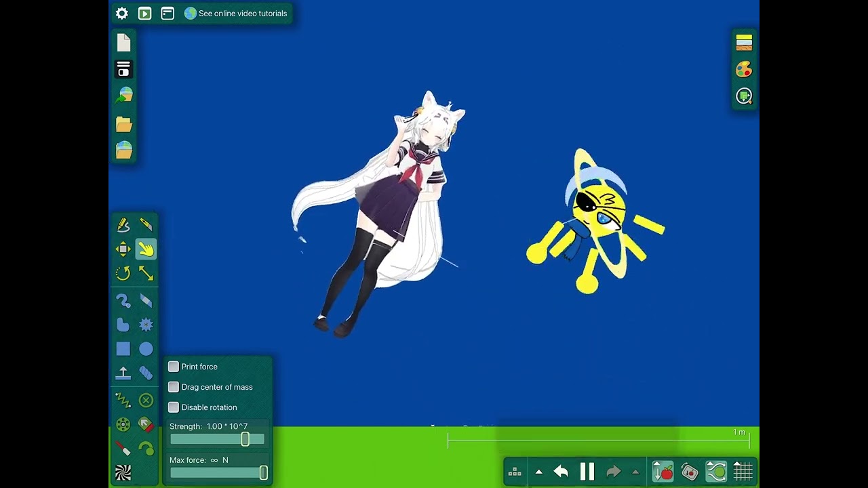Viewport: 868px width, 488px height.
Task: Select the Brush tool
Action: [123, 300]
